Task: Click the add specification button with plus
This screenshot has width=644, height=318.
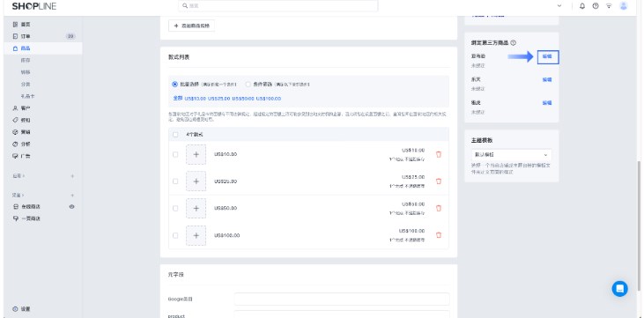Action: tap(191, 26)
